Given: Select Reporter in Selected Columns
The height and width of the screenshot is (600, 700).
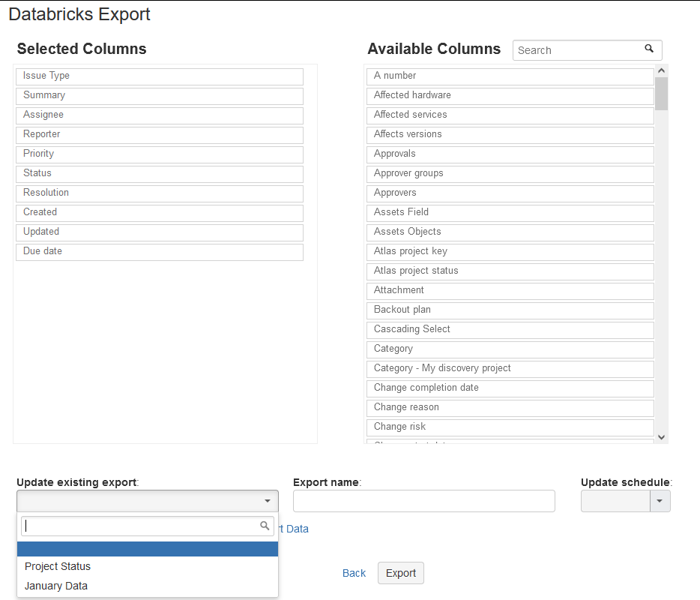Looking at the screenshot, I should (x=160, y=135).
